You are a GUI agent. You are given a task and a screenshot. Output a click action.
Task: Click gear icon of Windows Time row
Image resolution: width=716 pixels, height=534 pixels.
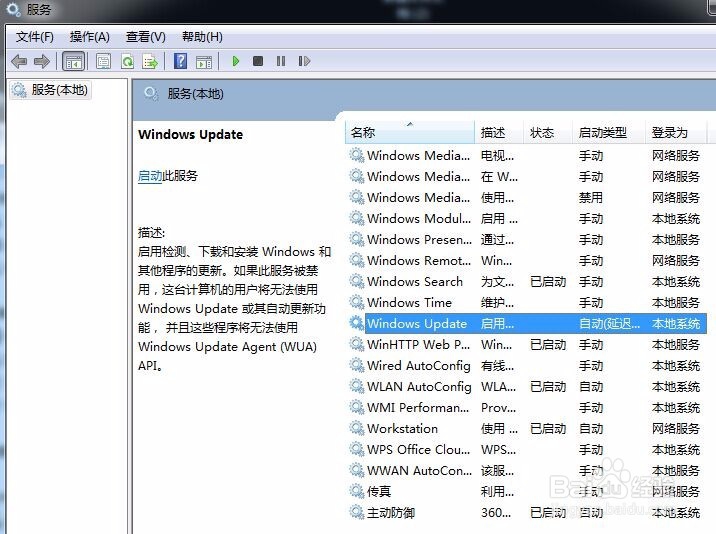(357, 302)
